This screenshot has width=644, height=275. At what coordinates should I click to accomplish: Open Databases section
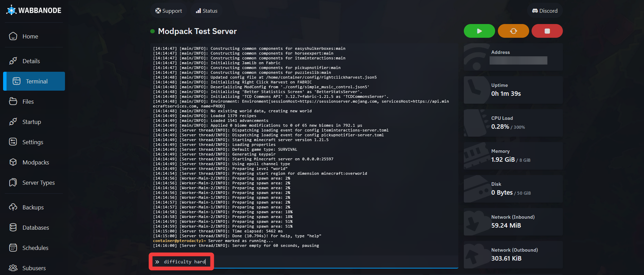36,228
